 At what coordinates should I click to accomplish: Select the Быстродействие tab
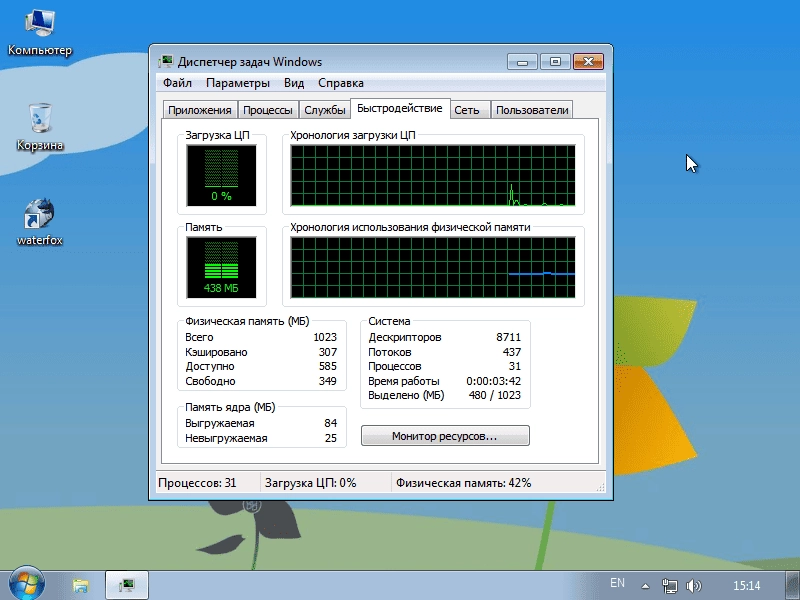[x=399, y=108]
